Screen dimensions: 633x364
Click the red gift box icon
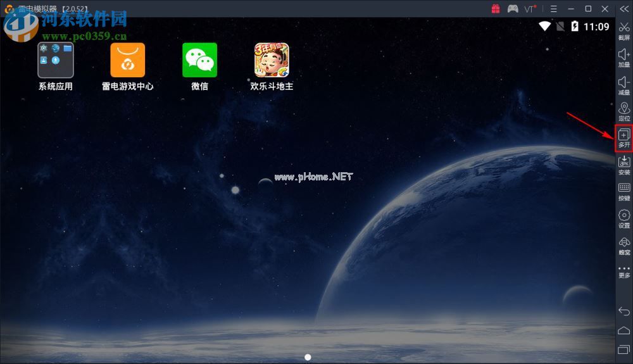(496, 8)
